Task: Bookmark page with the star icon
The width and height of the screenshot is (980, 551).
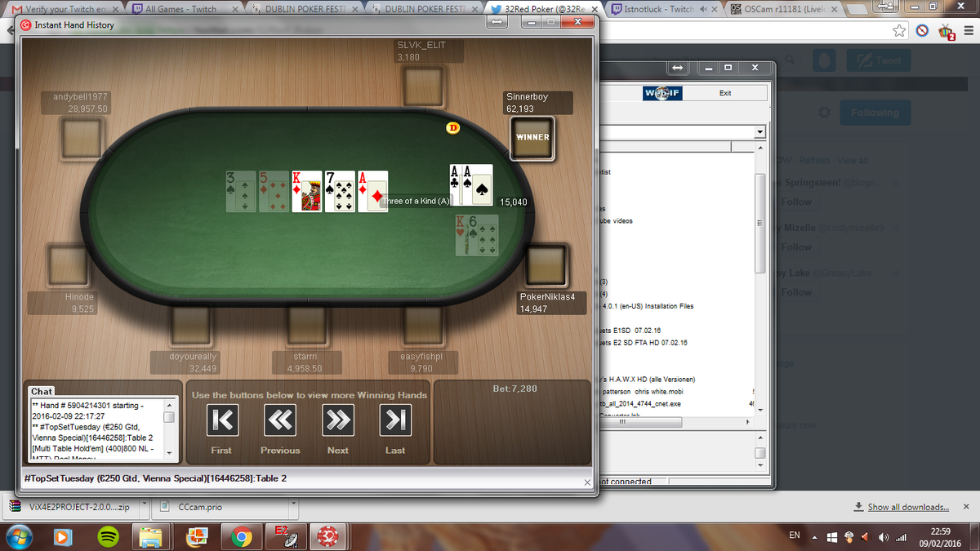Action: (899, 31)
